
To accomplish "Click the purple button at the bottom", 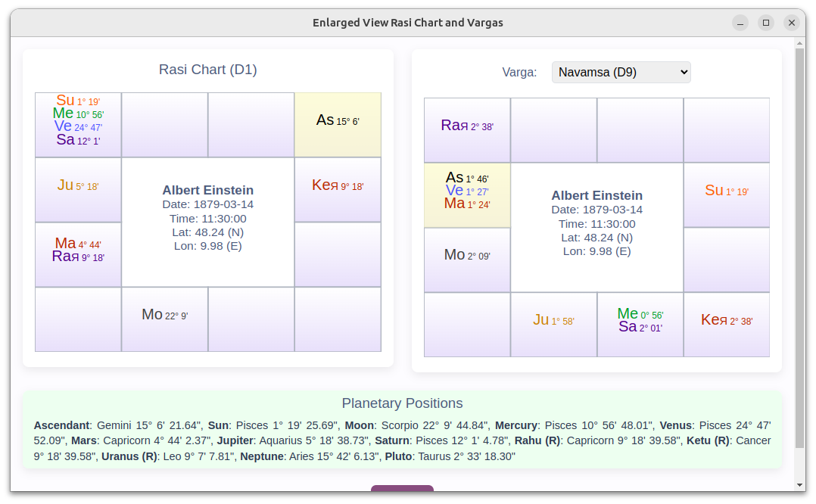I will tap(402, 488).
